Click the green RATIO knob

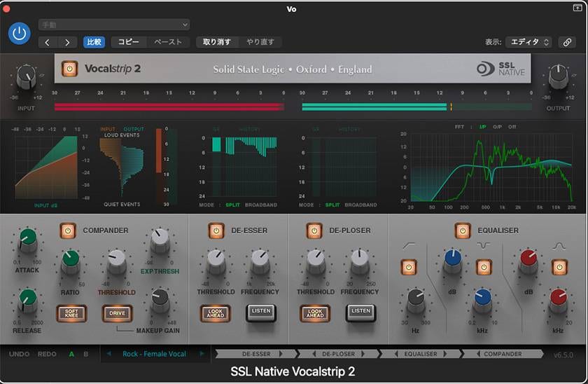(71, 261)
